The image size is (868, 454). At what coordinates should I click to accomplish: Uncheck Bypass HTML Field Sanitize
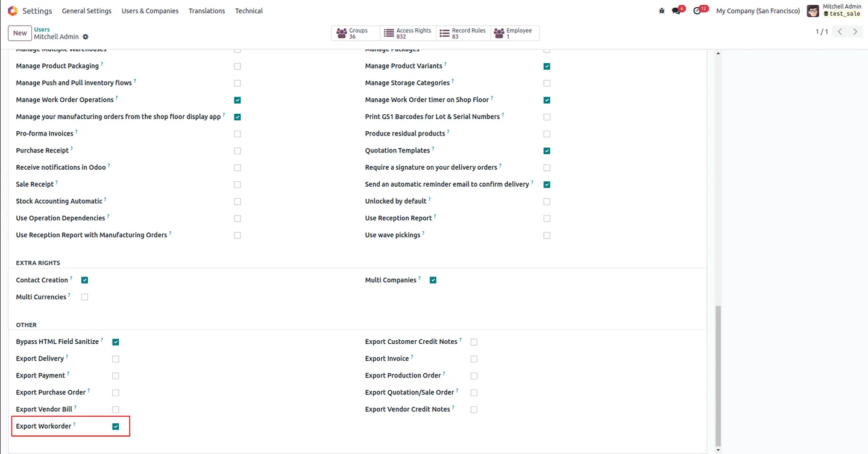point(116,342)
